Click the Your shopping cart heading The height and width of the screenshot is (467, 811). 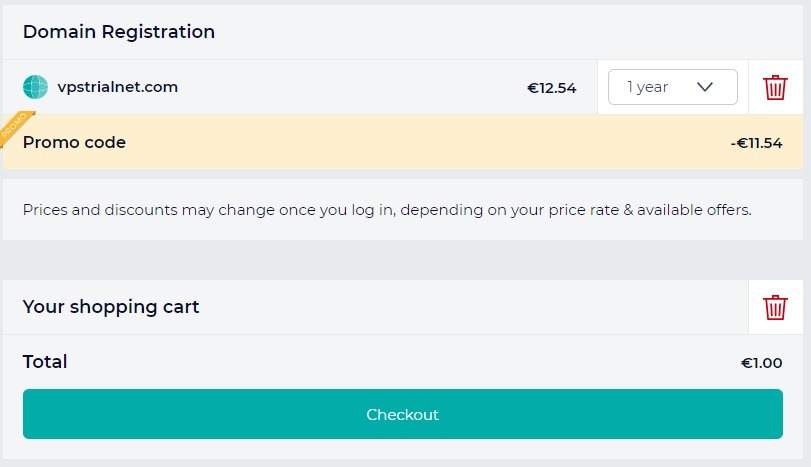click(111, 307)
